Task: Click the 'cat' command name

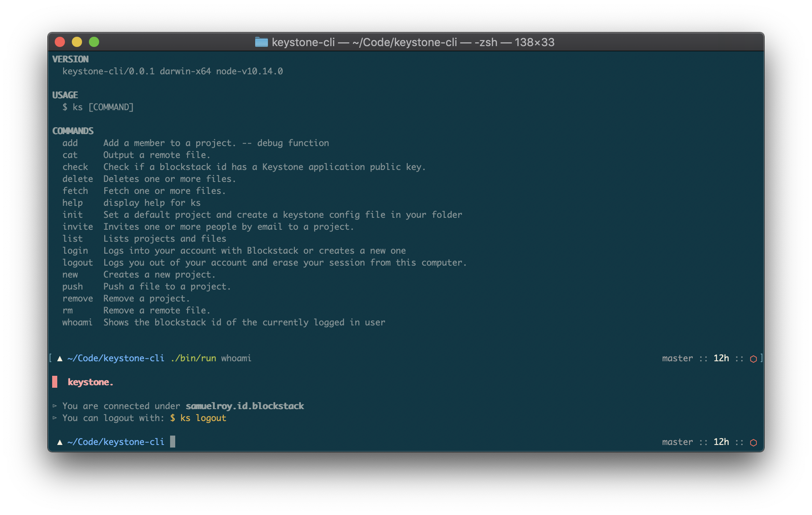Action: point(70,155)
